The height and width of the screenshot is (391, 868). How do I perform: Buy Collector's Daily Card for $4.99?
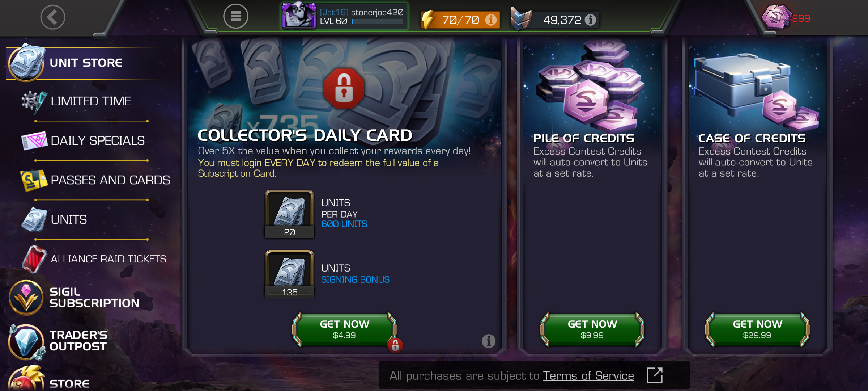click(x=345, y=329)
